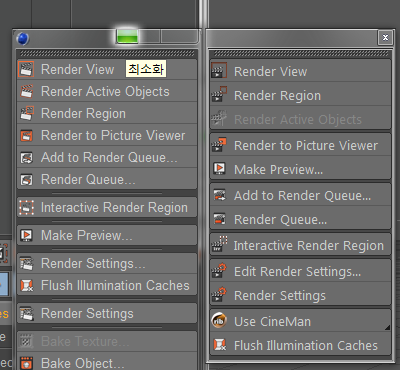The width and height of the screenshot is (400, 370).
Task: Select Use CineMan menu text
Action: coord(272,321)
